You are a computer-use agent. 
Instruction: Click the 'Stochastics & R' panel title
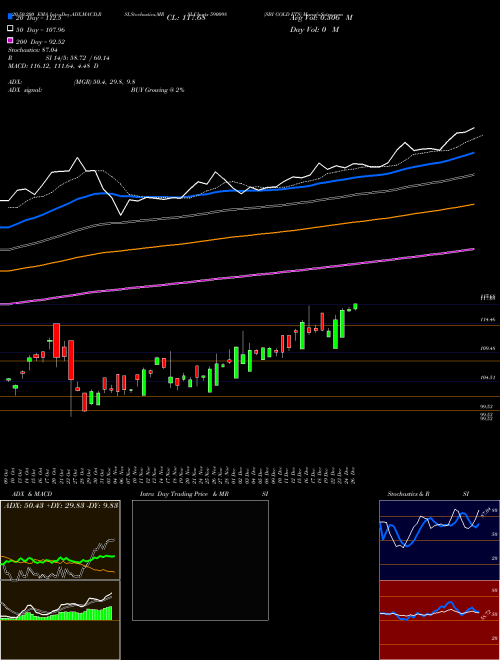(408, 494)
